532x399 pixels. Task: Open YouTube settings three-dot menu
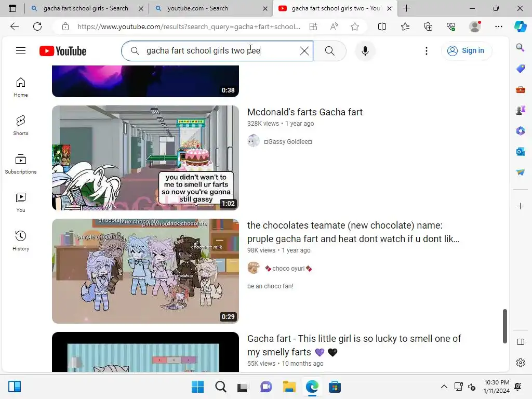pos(427,51)
